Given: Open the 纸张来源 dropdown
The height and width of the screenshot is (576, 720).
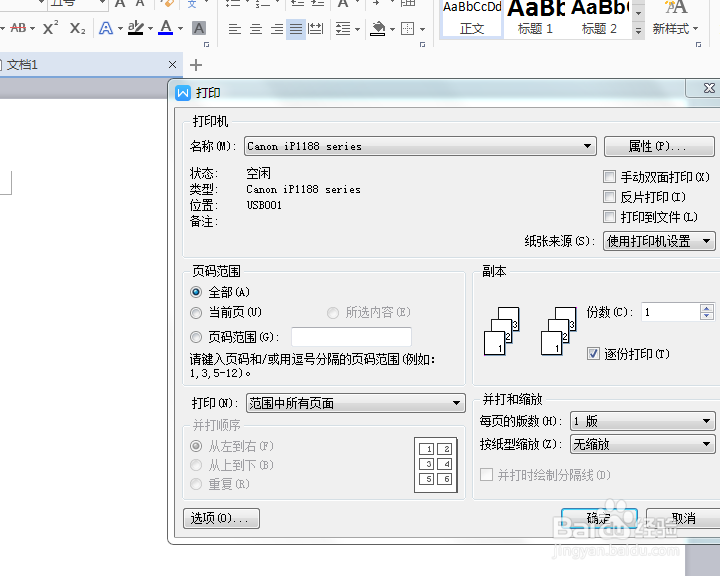Looking at the screenshot, I should tap(659, 241).
